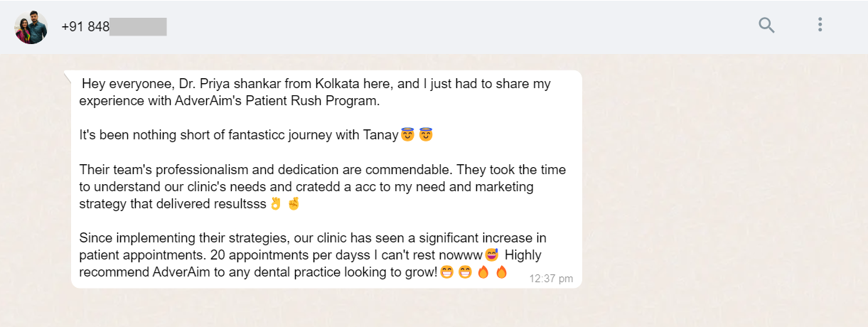The width and height of the screenshot is (868, 327).
Task: Click the first fire emoji in the message
Action: 483,272
